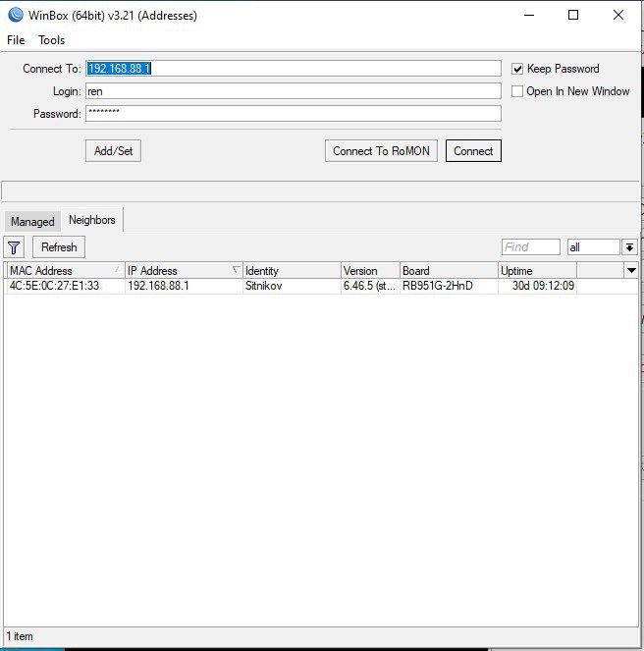Screen dimensions: 644x651
Task: Click the WinBox logo icon in title bar
Action: pyautogui.click(x=16, y=15)
